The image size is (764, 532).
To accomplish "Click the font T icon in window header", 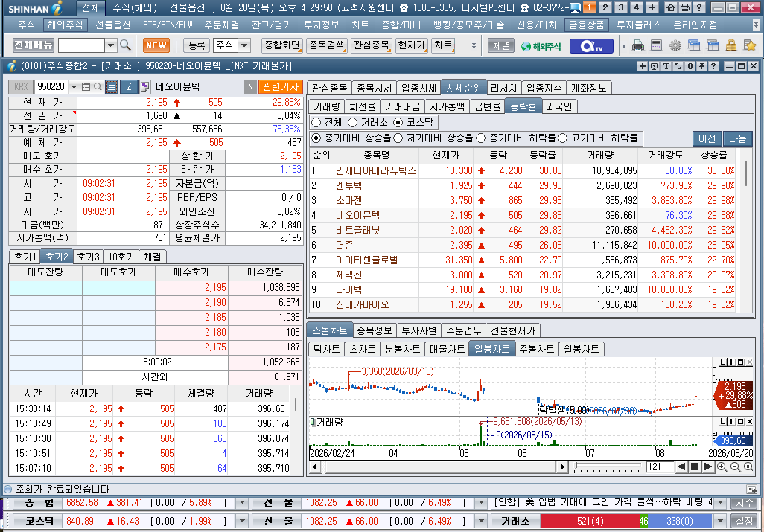I will pyautogui.click(x=666, y=66).
